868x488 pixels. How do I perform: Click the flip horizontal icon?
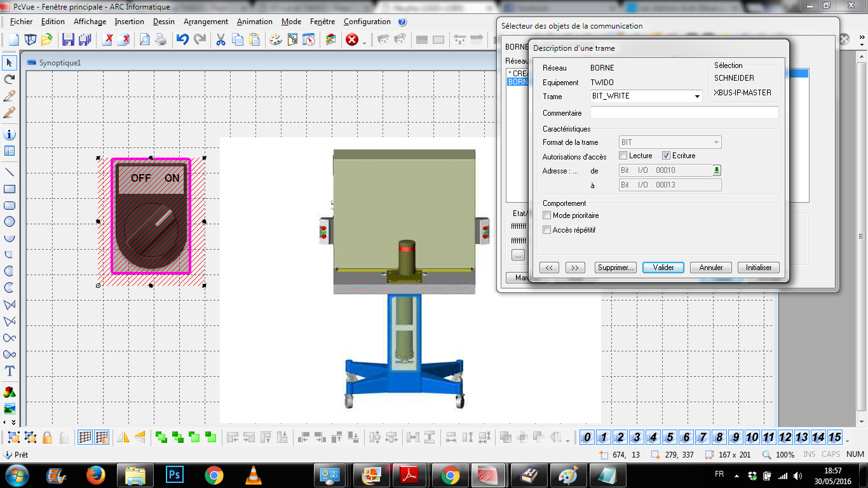pos(124,437)
